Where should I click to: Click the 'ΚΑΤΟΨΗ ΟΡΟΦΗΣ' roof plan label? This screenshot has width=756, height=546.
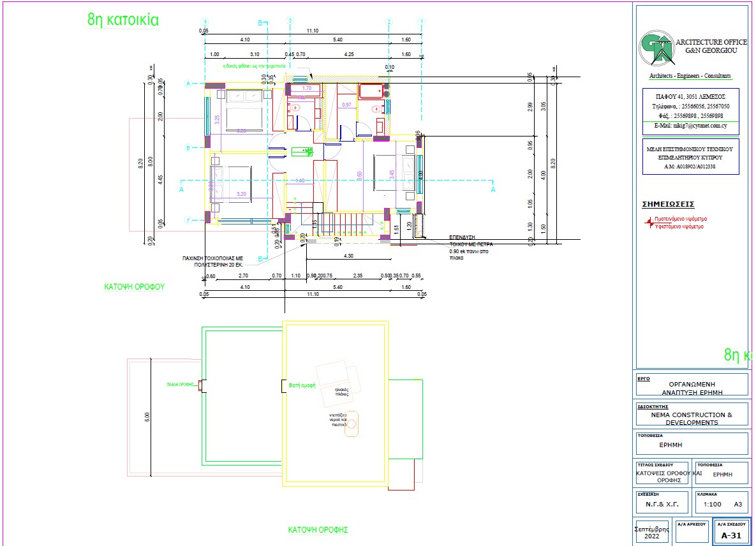(x=318, y=529)
